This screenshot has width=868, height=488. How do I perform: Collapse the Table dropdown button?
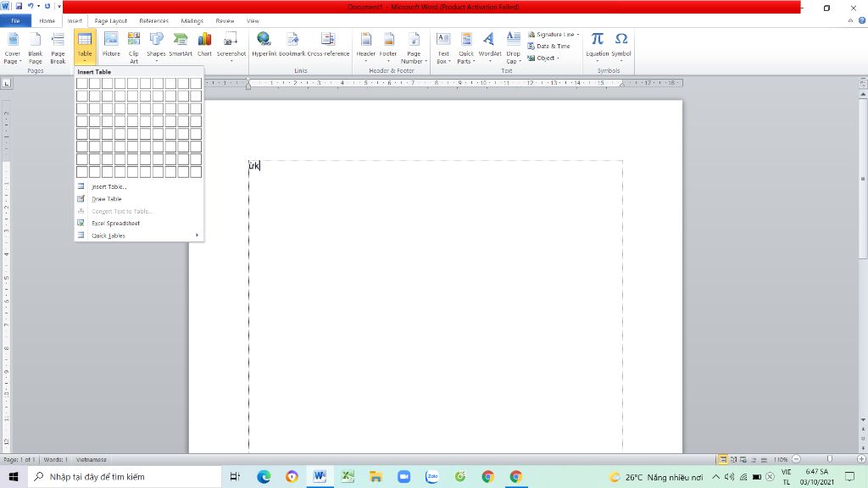(x=85, y=47)
